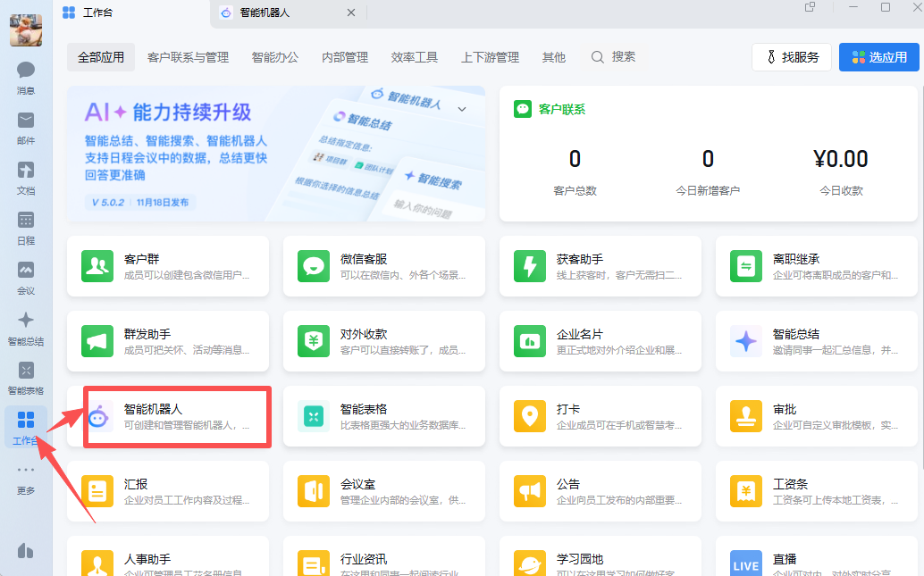Expand 更多 (More) in the sidebar
This screenshot has height=576, width=924.
tap(26, 477)
